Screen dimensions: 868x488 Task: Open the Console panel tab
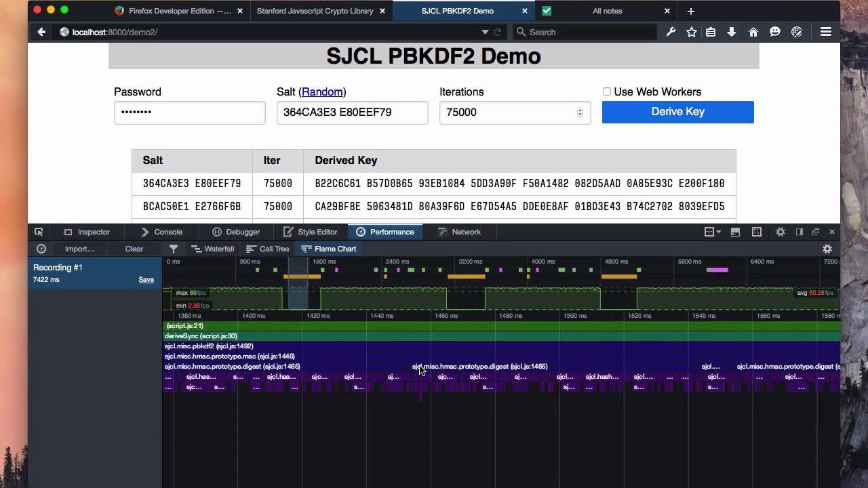161,232
